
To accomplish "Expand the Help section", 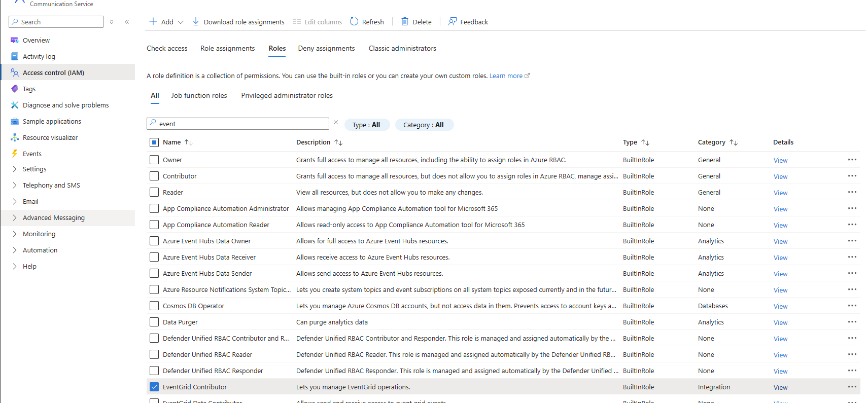I will (x=15, y=266).
